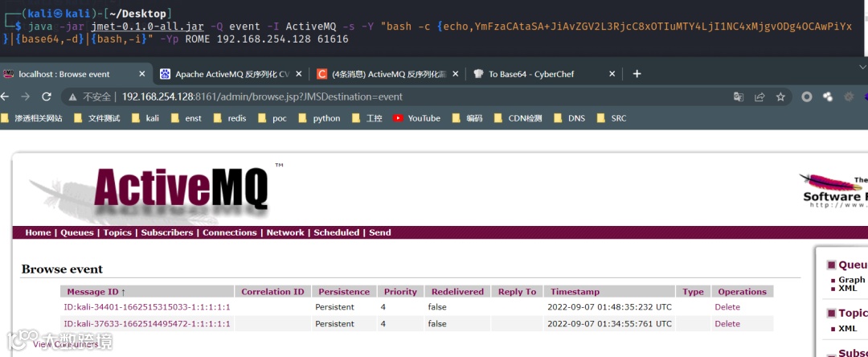Open the 文件测试 bookmark folder

97,118
